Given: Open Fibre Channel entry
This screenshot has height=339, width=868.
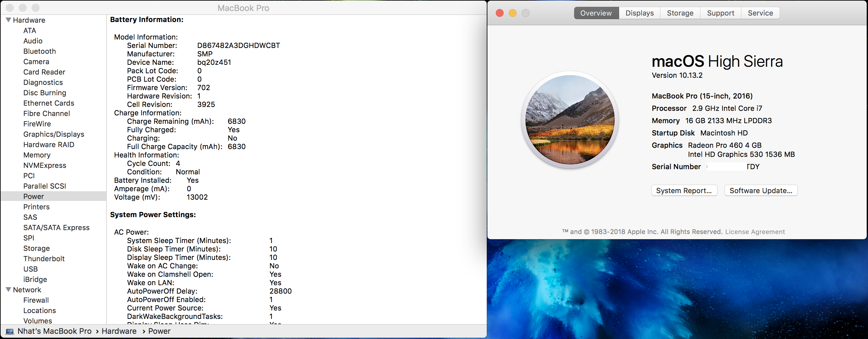Looking at the screenshot, I should coord(47,113).
